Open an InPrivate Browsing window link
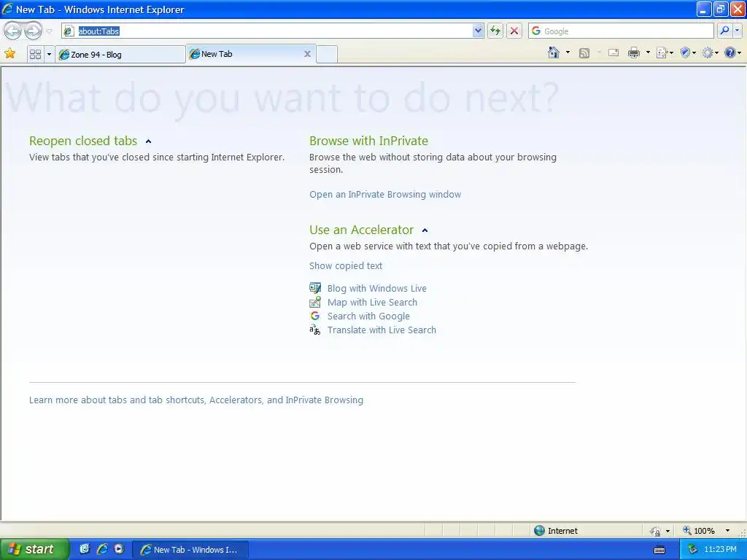This screenshot has height=560, width=747. [x=385, y=194]
